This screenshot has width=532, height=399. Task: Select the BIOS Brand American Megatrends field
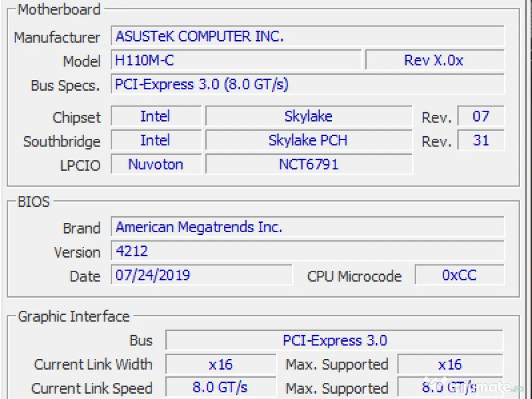pos(307,228)
